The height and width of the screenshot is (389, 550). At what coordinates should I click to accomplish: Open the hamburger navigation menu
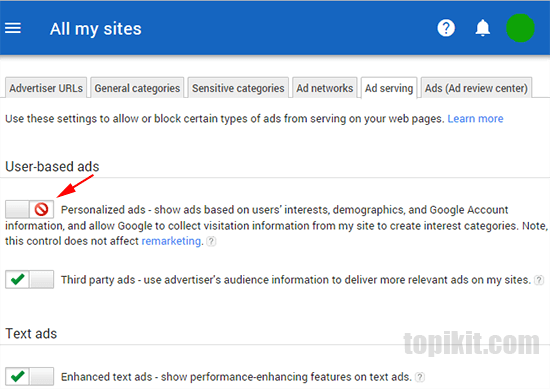(13, 28)
